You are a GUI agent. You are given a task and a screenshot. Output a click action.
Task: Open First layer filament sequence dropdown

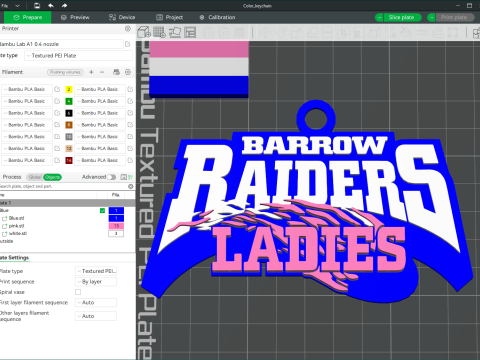[x=96, y=302]
